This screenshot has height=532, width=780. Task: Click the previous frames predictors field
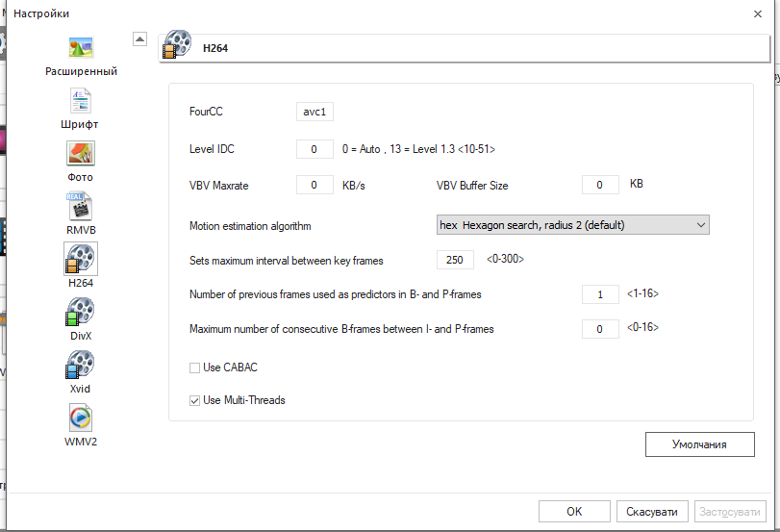600,294
